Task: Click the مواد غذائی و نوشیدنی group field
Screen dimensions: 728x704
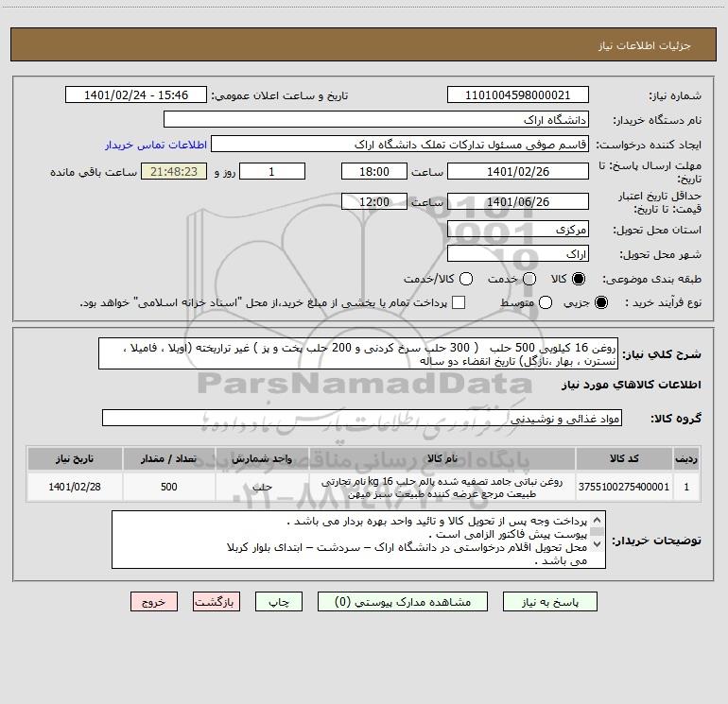Action: 362,418
